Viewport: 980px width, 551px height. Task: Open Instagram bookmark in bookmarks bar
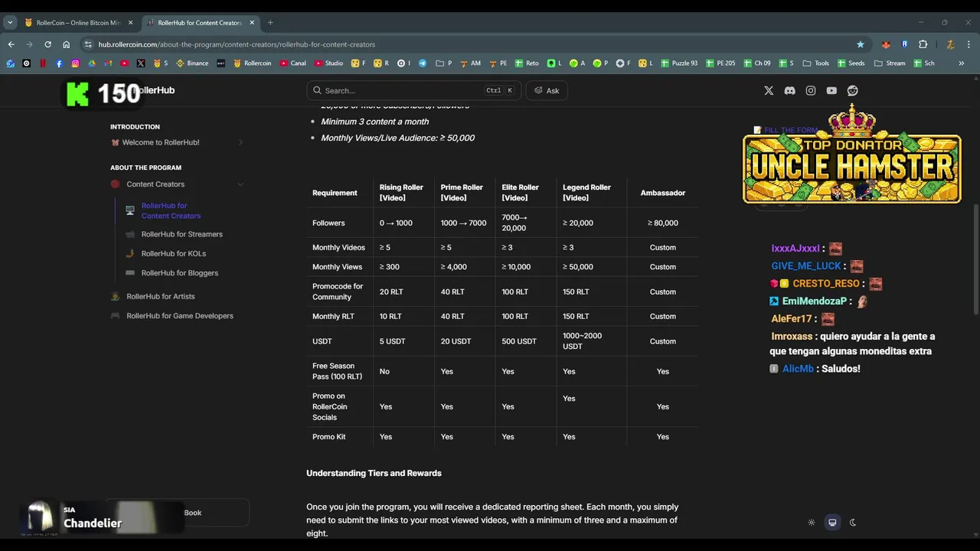click(x=75, y=64)
